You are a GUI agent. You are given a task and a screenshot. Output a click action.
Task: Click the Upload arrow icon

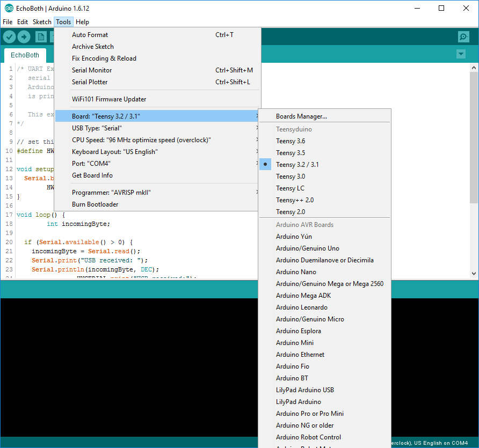coord(24,36)
